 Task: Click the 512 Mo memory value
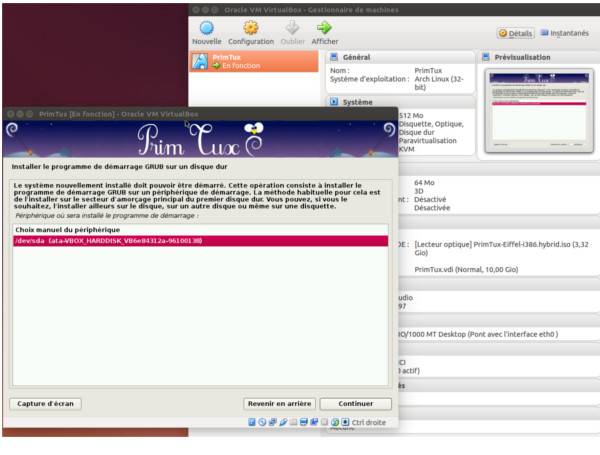tap(411, 116)
